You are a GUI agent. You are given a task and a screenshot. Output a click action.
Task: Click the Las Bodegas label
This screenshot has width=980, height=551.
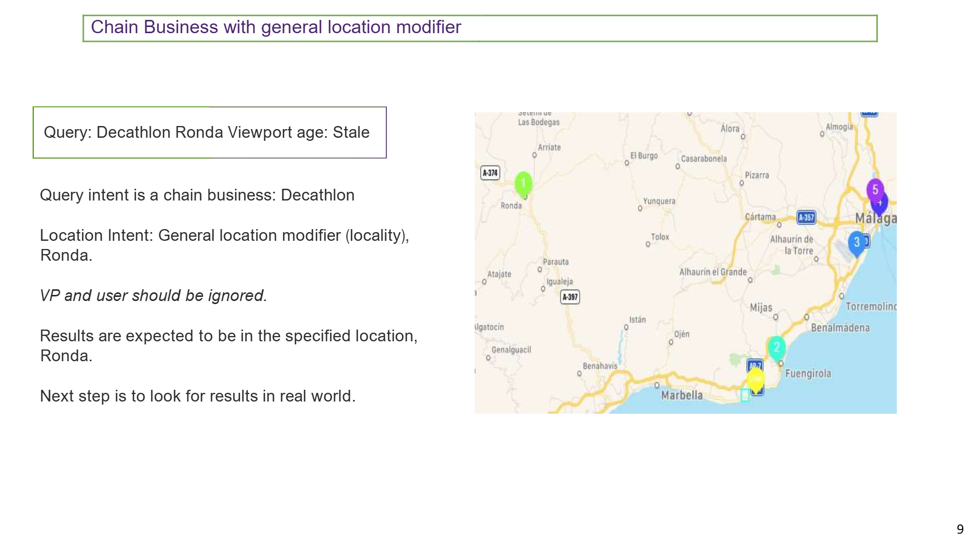point(538,122)
